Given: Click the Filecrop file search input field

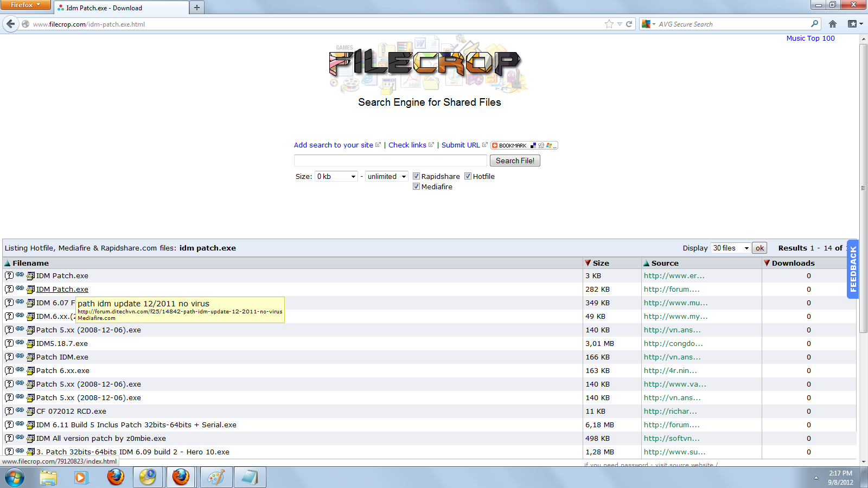Looking at the screenshot, I should pyautogui.click(x=390, y=160).
